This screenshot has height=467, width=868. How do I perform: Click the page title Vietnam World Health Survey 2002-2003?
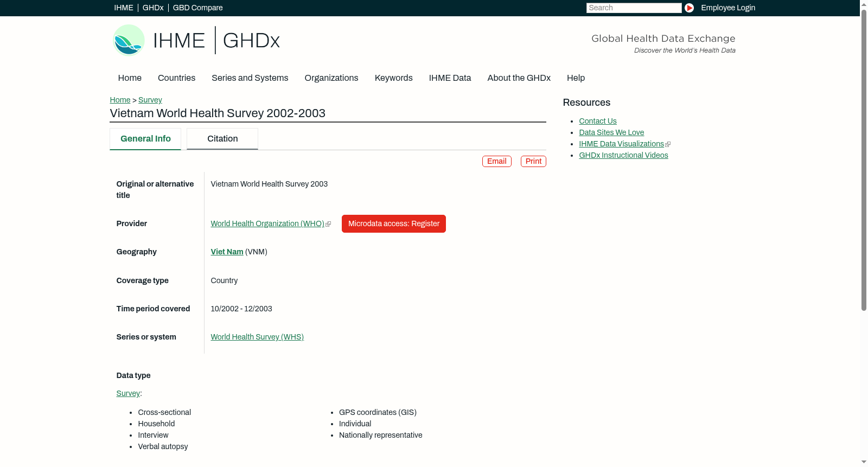click(x=218, y=113)
